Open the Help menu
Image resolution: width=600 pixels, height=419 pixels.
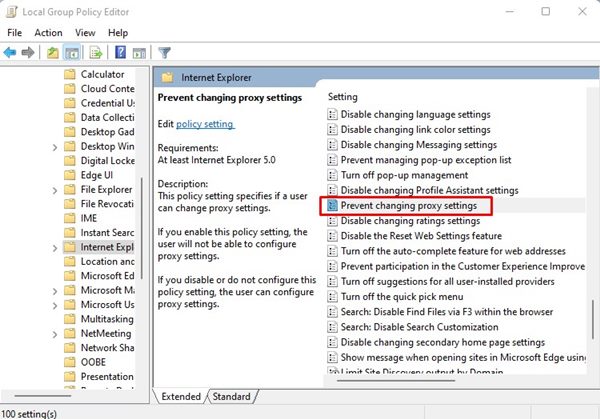coord(118,33)
